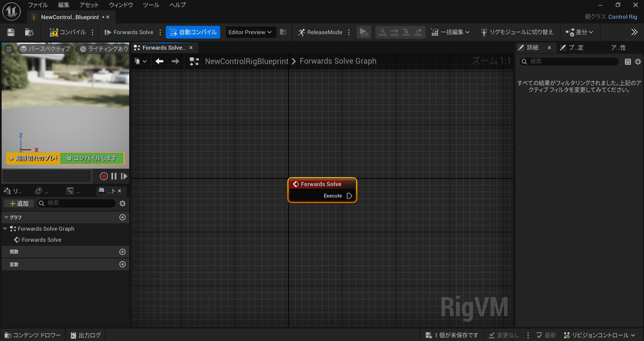Open compile options three-dot menu
The image size is (644, 341).
tap(93, 32)
